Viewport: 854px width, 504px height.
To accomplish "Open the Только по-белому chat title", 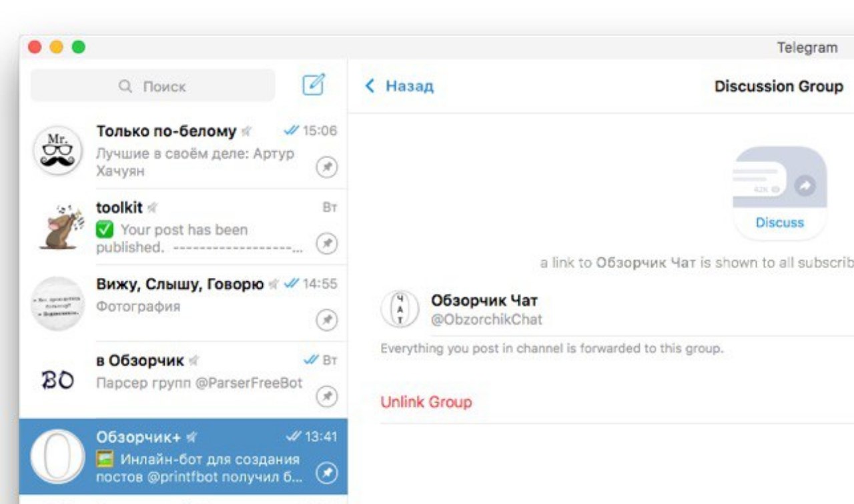I will click(x=166, y=131).
